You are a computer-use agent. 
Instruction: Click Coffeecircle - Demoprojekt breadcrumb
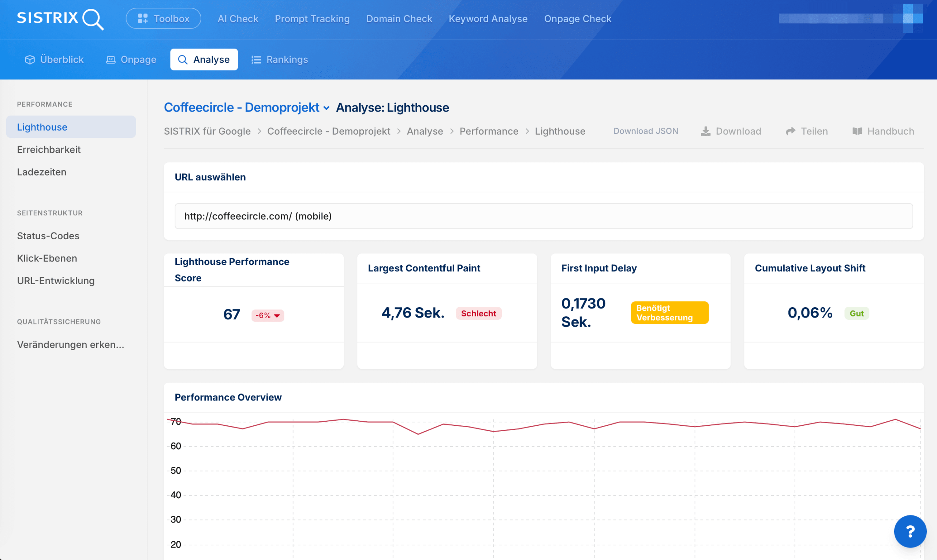click(328, 131)
